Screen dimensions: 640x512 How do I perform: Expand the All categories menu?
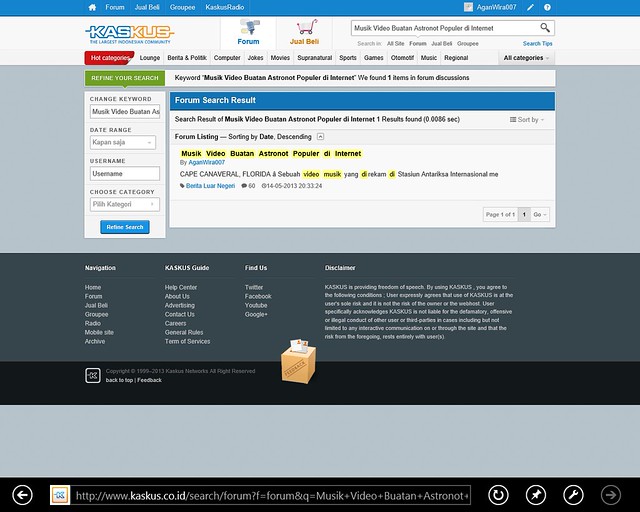pos(527,58)
